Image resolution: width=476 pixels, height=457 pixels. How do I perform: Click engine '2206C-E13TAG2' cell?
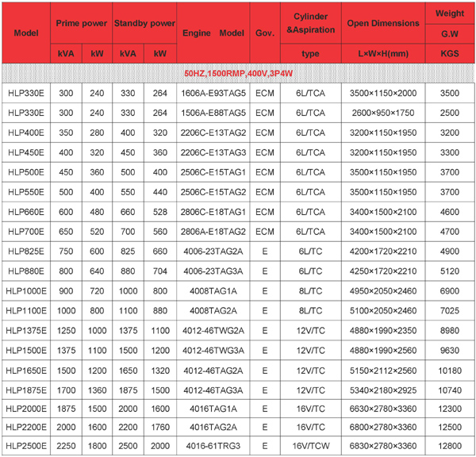[213, 132]
